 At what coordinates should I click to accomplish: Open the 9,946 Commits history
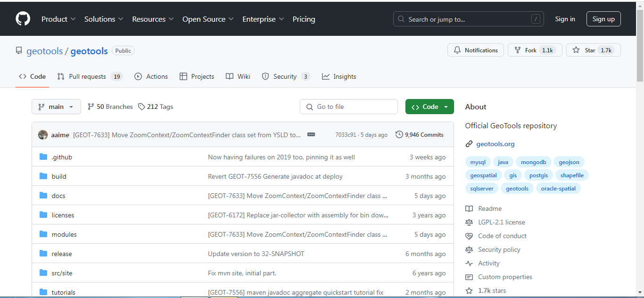point(420,135)
